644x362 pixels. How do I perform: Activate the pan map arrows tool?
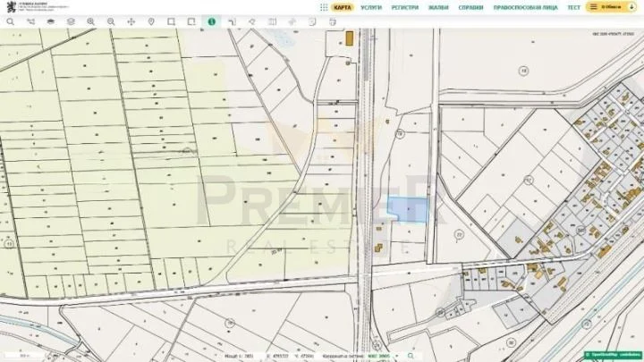(x=131, y=21)
